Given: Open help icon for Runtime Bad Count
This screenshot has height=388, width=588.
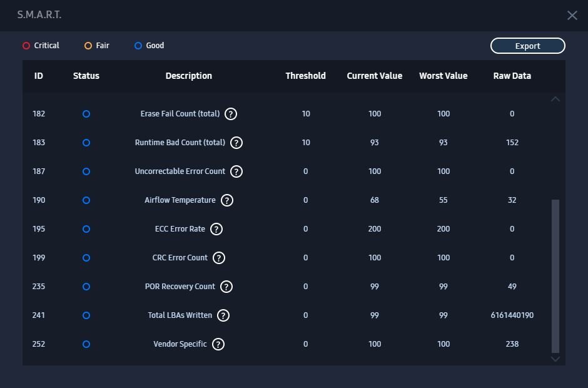Looking at the screenshot, I should pyautogui.click(x=236, y=143).
